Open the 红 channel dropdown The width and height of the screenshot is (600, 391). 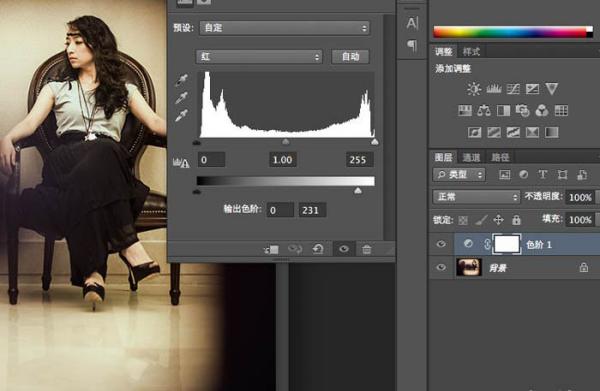pyautogui.click(x=259, y=57)
